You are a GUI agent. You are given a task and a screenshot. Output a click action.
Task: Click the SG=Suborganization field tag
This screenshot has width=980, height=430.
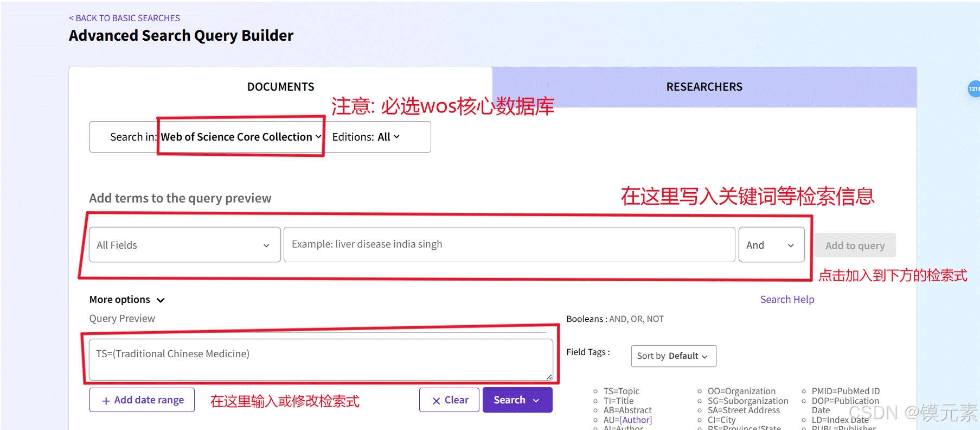pos(748,401)
